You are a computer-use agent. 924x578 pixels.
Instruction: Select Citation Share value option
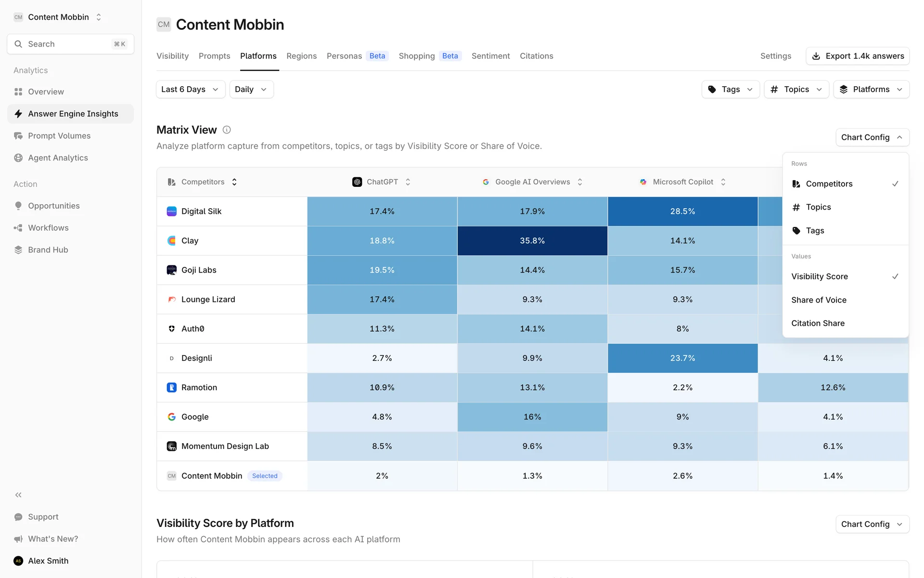818,323
